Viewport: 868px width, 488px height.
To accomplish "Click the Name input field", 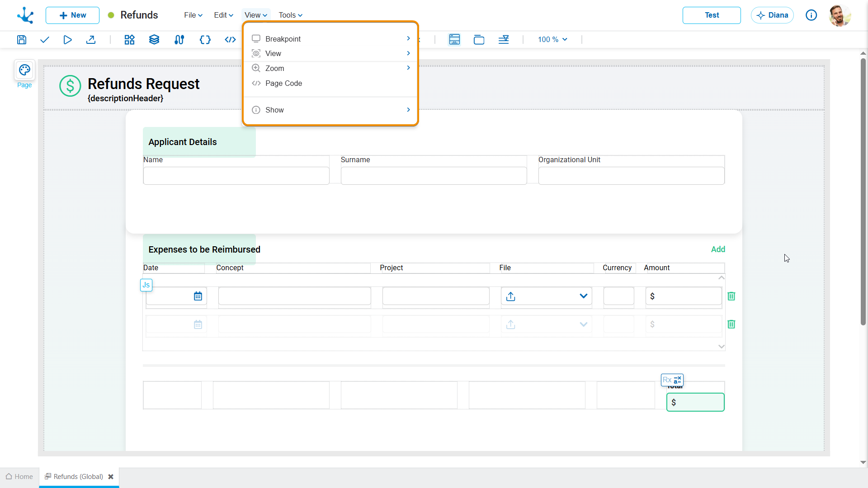I will click(x=236, y=176).
